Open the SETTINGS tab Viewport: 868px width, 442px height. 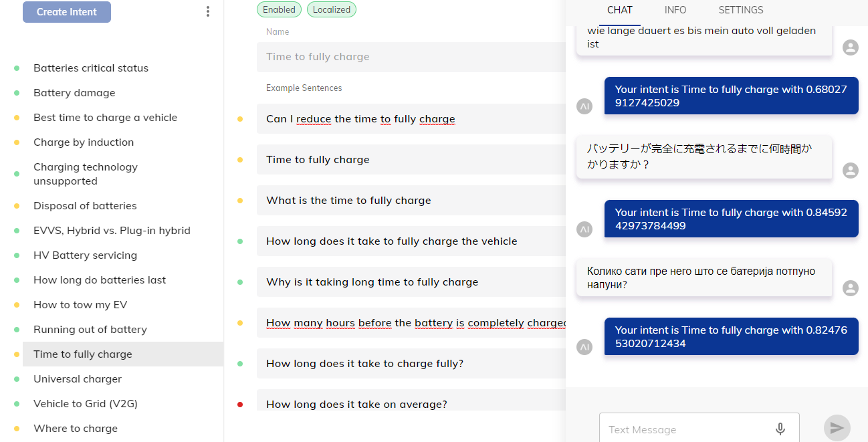click(741, 10)
